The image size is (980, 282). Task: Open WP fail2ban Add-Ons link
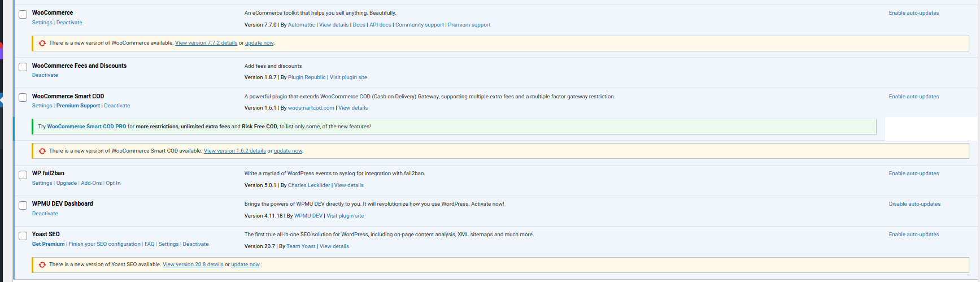(x=91, y=183)
